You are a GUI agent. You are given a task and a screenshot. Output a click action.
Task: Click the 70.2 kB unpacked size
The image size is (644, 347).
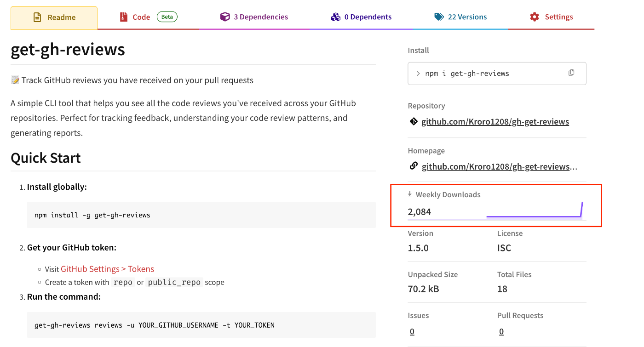pyautogui.click(x=423, y=289)
